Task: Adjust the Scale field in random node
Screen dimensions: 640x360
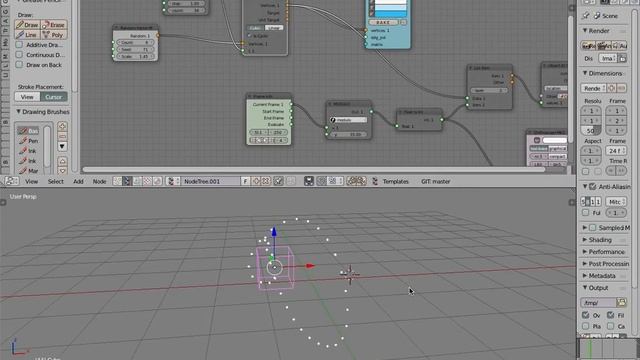Action: pyautogui.click(x=135, y=56)
